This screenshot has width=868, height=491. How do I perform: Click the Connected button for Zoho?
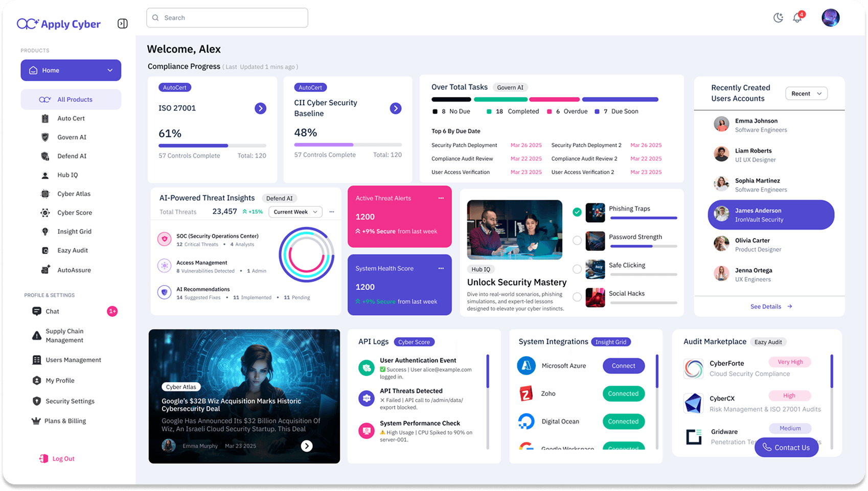[624, 393]
